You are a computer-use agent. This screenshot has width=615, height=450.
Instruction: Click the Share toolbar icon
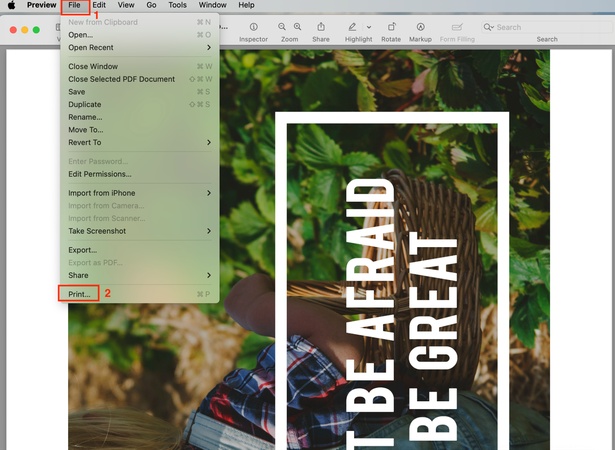pos(321,27)
